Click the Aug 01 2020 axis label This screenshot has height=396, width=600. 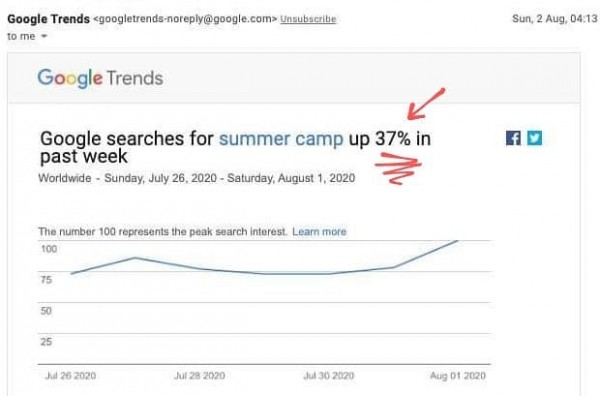point(458,376)
